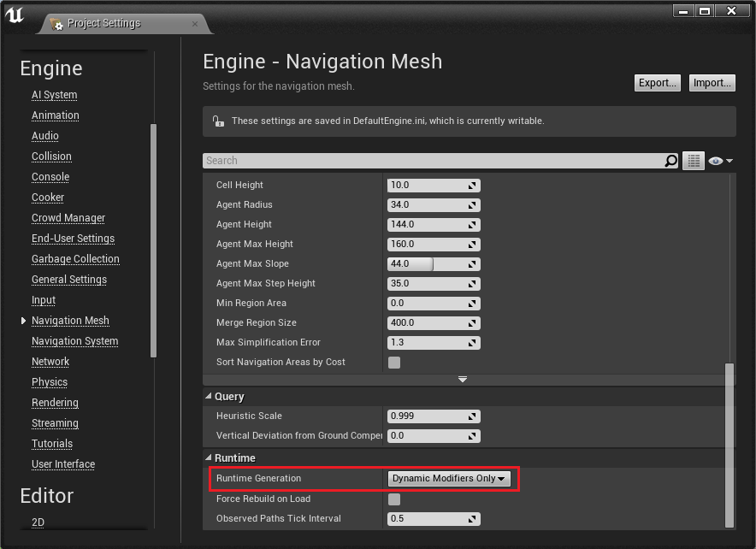Image resolution: width=756 pixels, height=549 pixels.
Task: Click Max Simplification Error spin arrow
Action: (472, 343)
